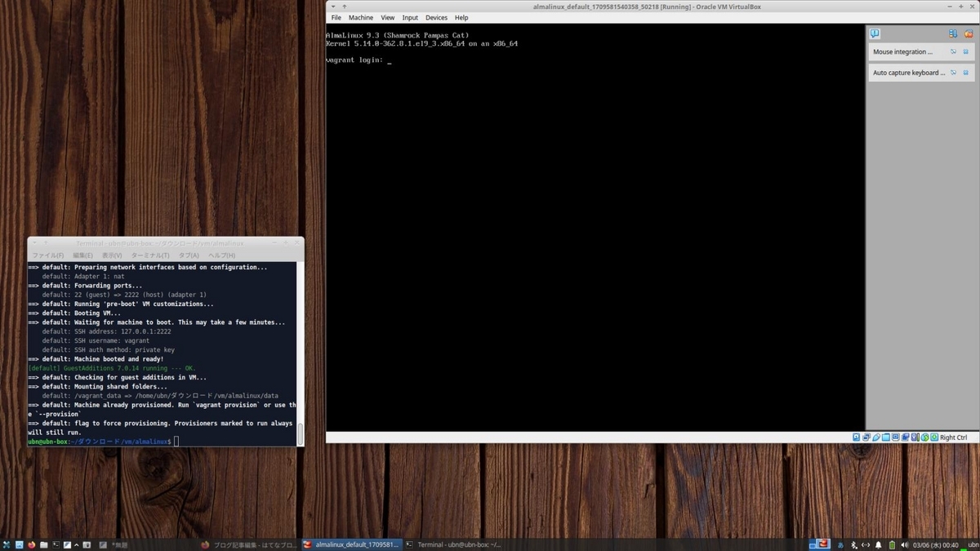Click the clock showing 03/06 (水) 00:40
The height and width of the screenshot is (551, 980).
pos(936,544)
